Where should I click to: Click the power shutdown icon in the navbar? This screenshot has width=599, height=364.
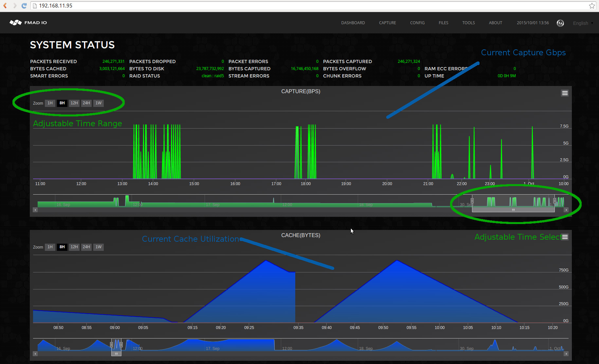(560, 23)
